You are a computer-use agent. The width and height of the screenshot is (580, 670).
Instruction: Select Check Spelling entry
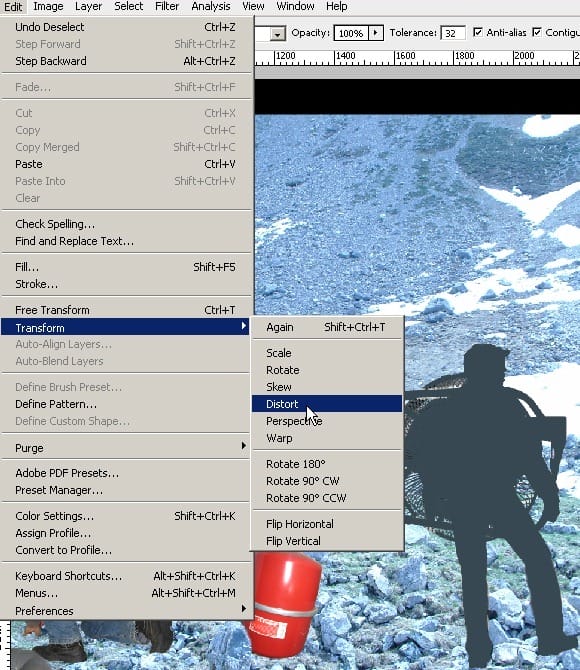pos(125,224)
